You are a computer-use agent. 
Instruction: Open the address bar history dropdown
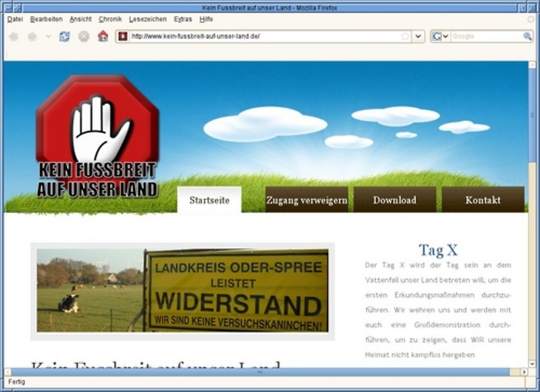(x=418, y=36)
